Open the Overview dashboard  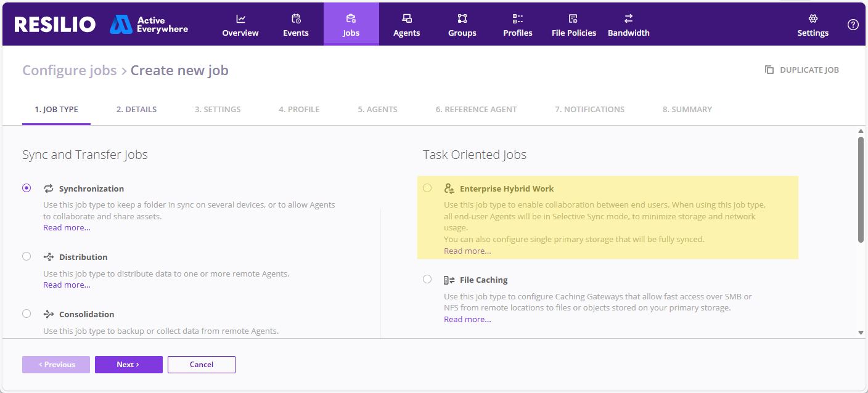[x=240, y=24]
